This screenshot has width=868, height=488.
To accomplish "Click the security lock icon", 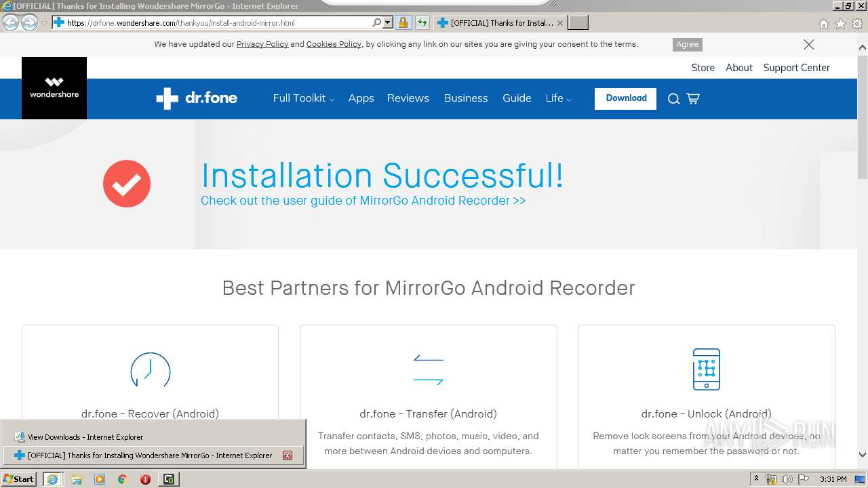I will point(403,23).
